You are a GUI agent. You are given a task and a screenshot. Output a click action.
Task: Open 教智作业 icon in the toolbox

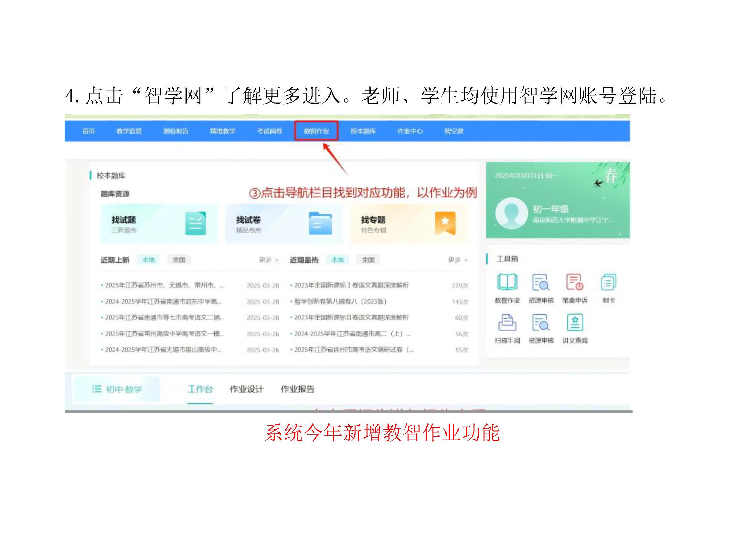pos(507,282)
